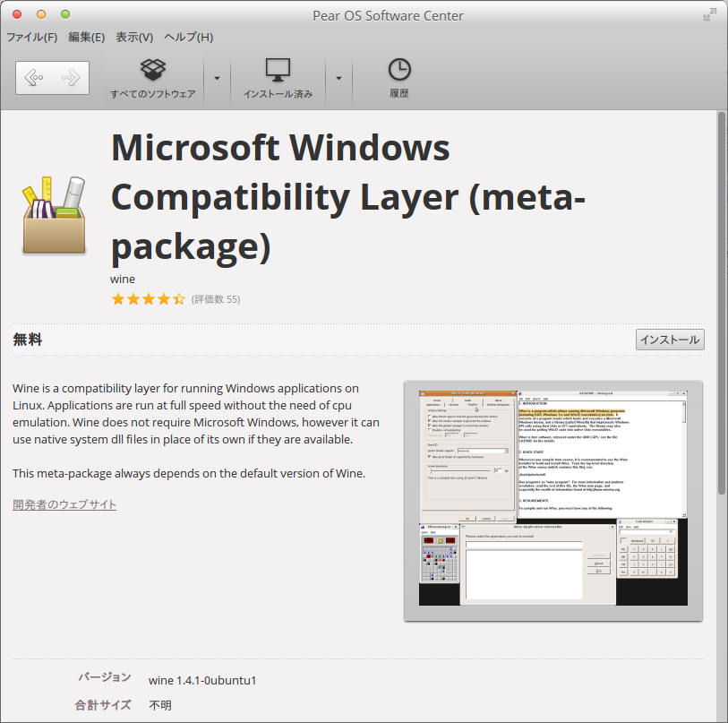This screenshot has height=723, width=728.
Task: Minimize window with the yellow button
Action: 41,14
